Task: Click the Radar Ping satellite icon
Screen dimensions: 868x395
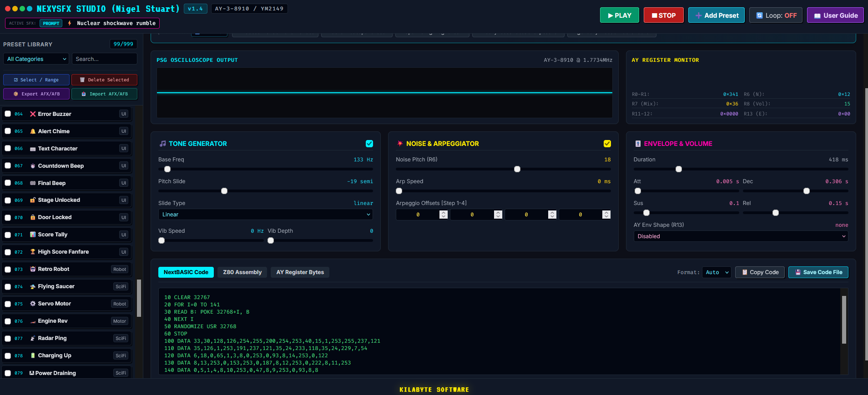Action: pos(33,338)
